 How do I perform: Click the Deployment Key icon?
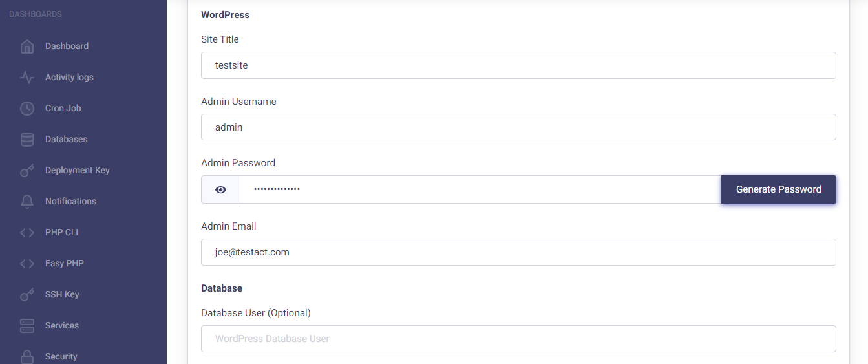(27, 171)
